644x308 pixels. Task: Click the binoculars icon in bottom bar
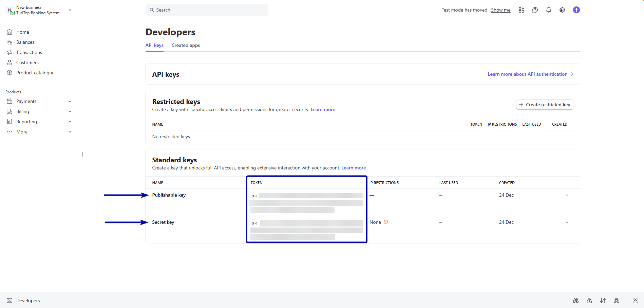tap(575, 301)
